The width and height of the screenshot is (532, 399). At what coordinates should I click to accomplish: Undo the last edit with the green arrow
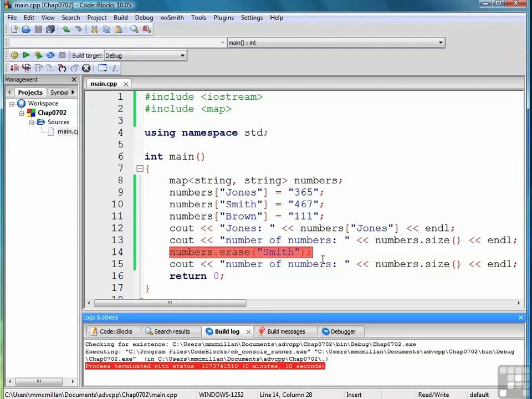click(66, 29)
